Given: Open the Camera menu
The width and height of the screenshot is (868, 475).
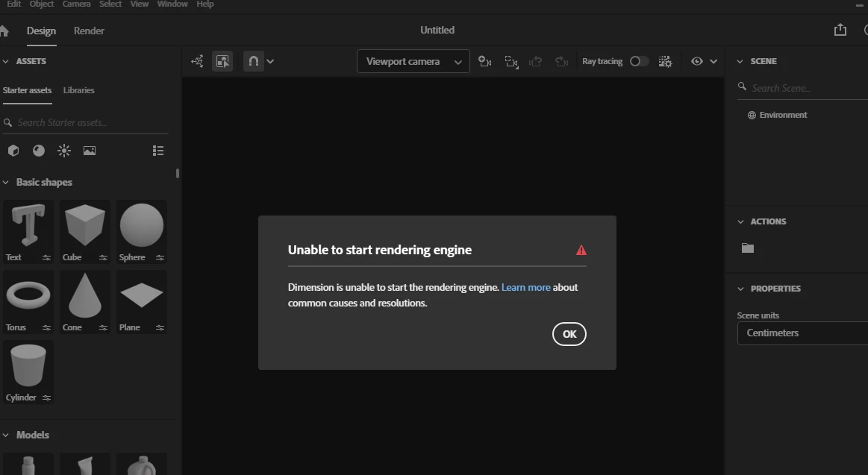Looking at the screenshot, I should [76, 4].
